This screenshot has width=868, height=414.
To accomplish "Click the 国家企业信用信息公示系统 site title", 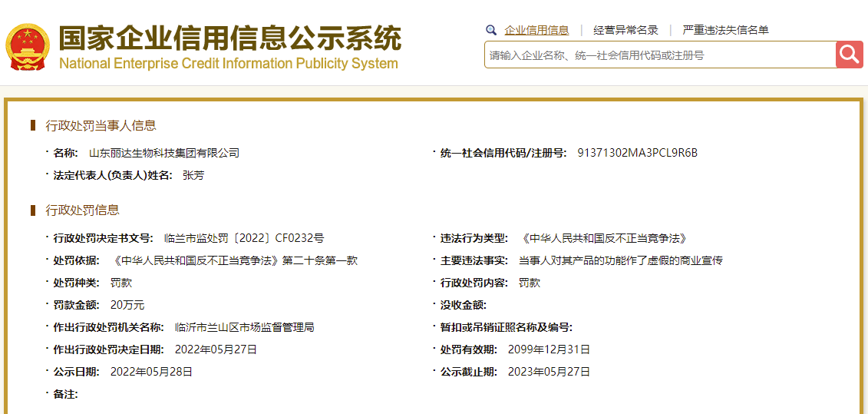I will click(230, 38).
